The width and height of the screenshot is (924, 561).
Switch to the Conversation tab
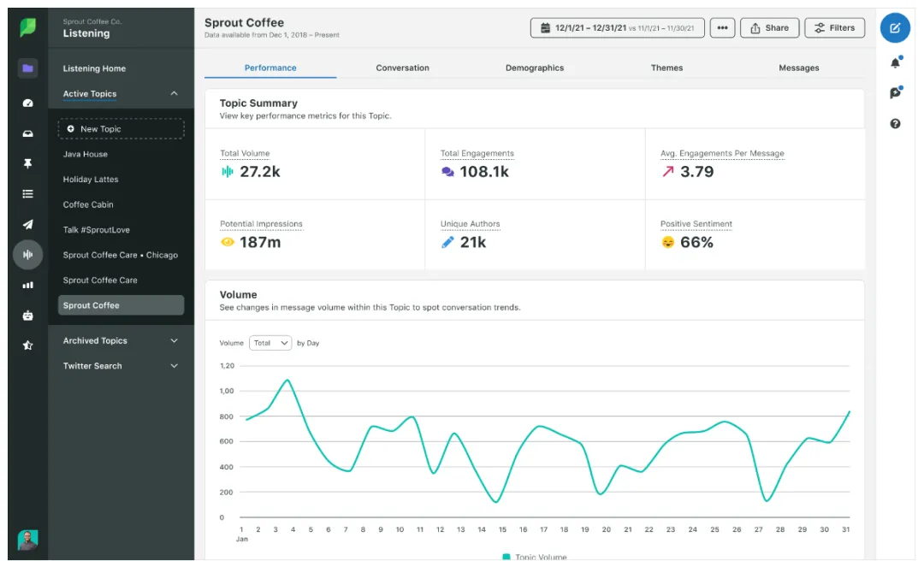(x=402, y=68)
